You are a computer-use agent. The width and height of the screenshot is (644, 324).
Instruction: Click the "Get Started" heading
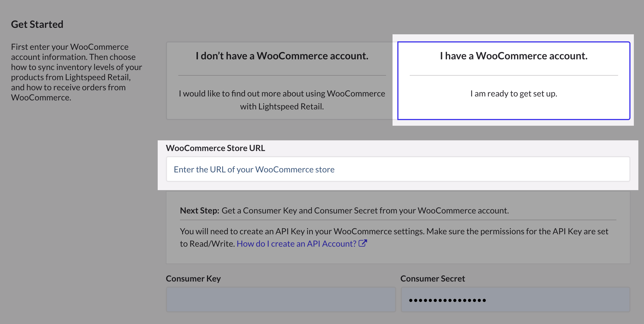[x=37, y=24]
